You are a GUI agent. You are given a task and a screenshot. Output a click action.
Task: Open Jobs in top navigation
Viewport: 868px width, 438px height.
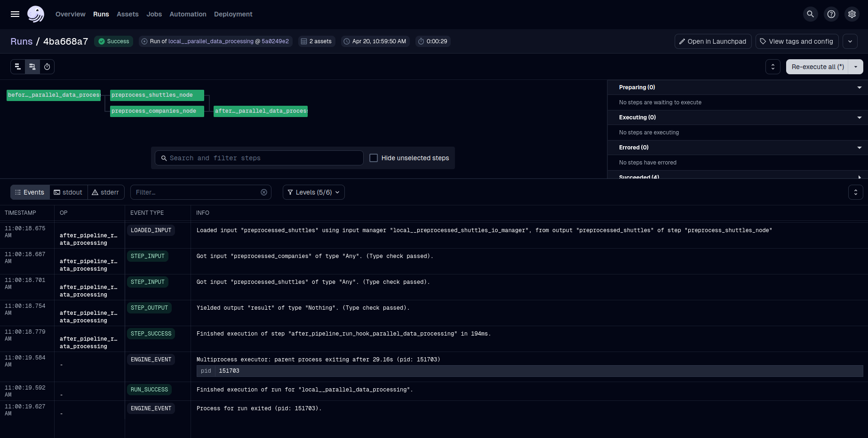[154, 14]
